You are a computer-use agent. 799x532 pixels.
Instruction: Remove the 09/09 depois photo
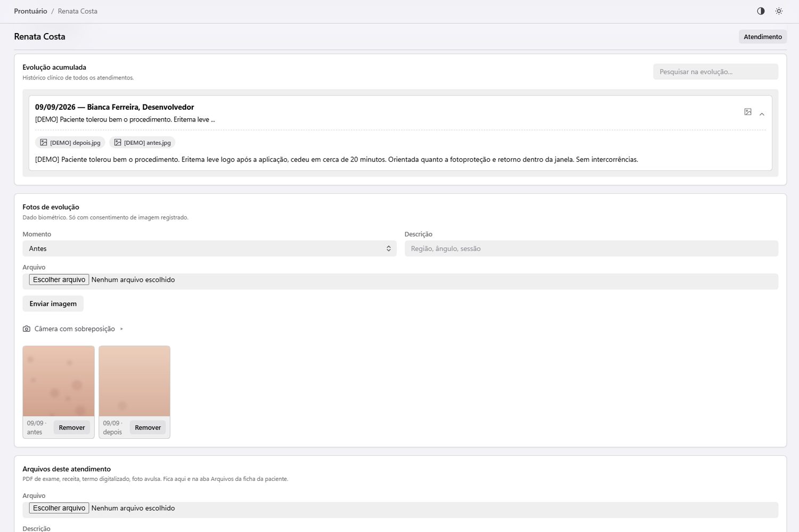coord(148,428)
